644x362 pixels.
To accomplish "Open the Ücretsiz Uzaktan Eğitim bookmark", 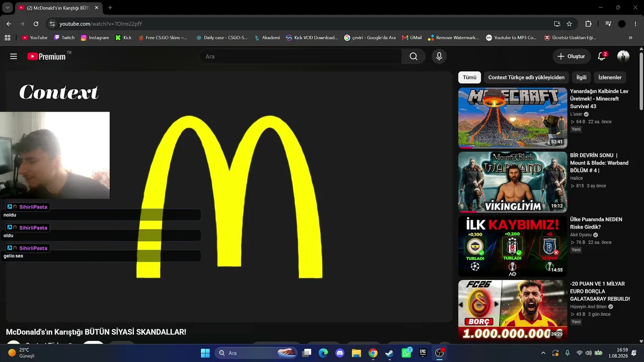I will [570, 38].
